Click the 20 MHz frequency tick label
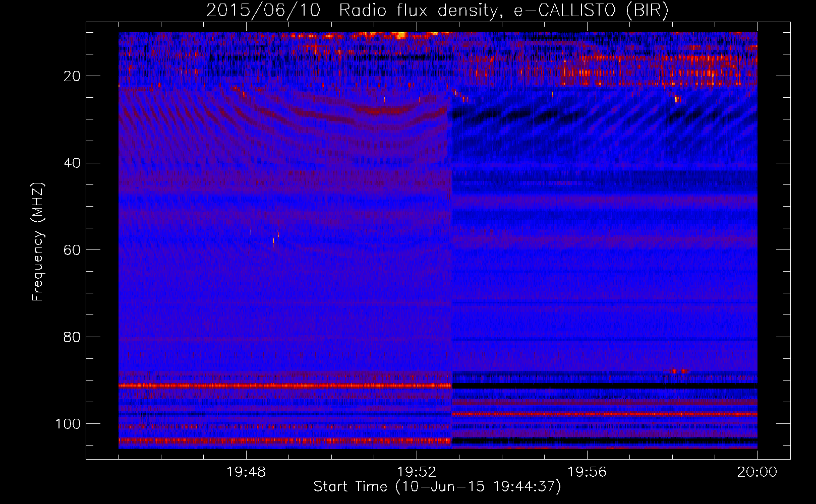 (x=72, y=76)
